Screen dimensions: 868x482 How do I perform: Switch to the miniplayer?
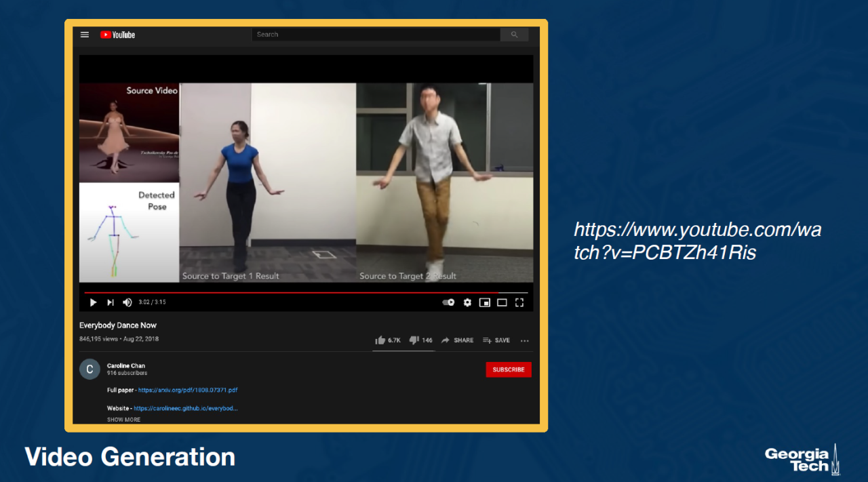coord(484,302)
